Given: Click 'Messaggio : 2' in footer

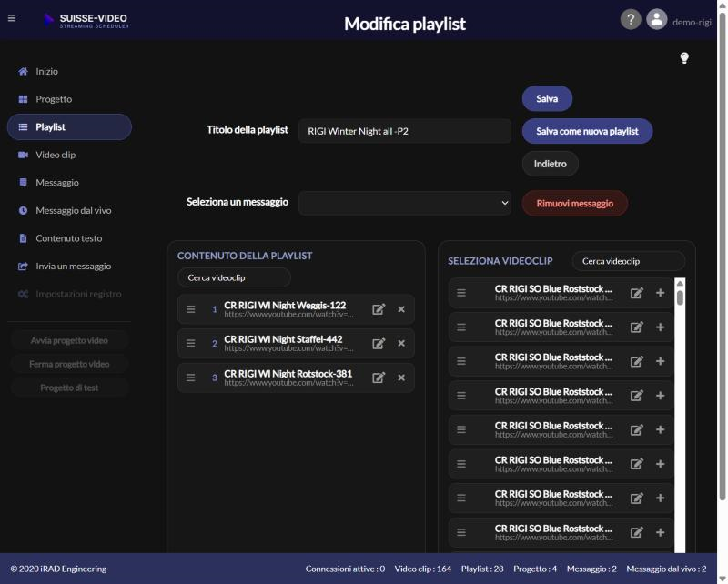Looking at the screenshot, I should coord(591,569).
